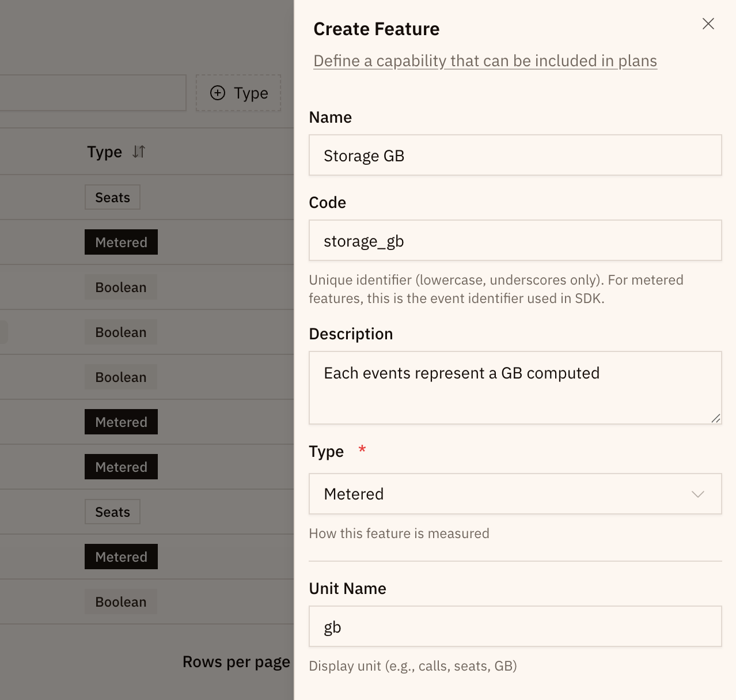This screenshot has height=700, width=736.
Task: Click the sort arrows beside the Type column header
Action: [x=138, y=152]
